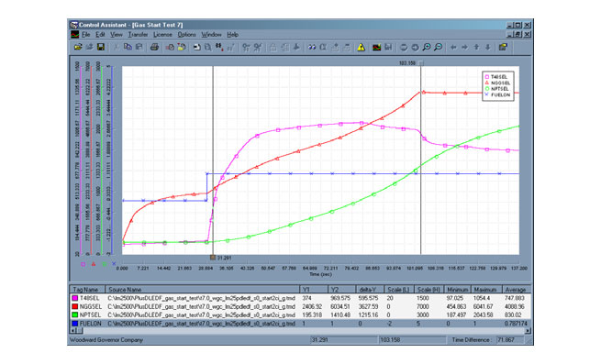Image resolution: width=601 pixels, height=364 pixels.
Task: Shift plot up with the up arrow icon
Action: tap(476, 47)
